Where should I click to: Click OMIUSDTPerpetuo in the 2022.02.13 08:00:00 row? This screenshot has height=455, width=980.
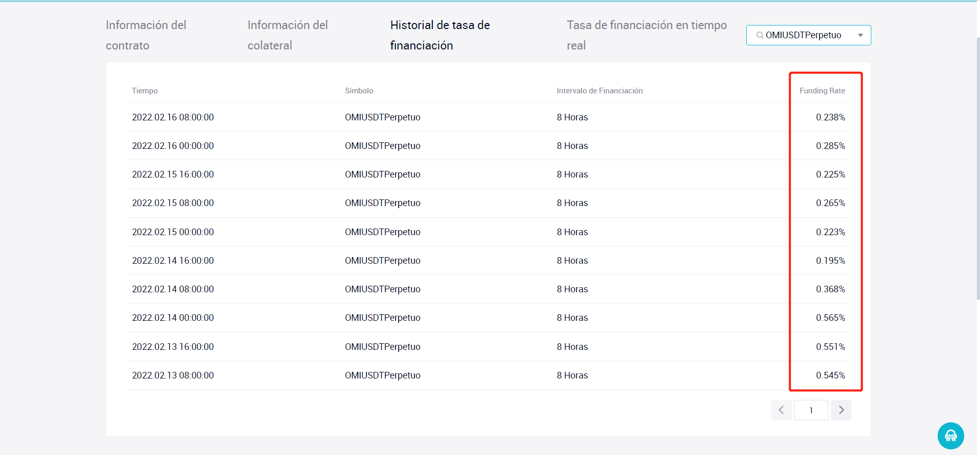tap(383, 375)
